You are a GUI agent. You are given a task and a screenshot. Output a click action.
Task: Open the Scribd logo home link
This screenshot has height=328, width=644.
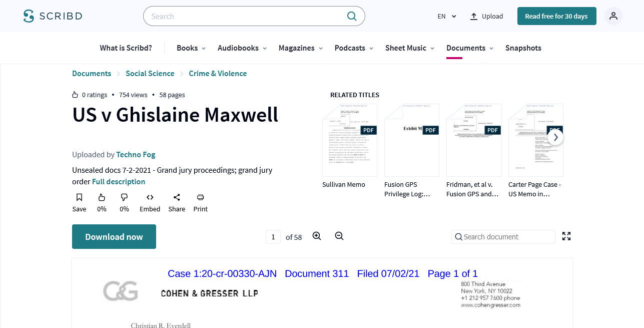[53, 16]
